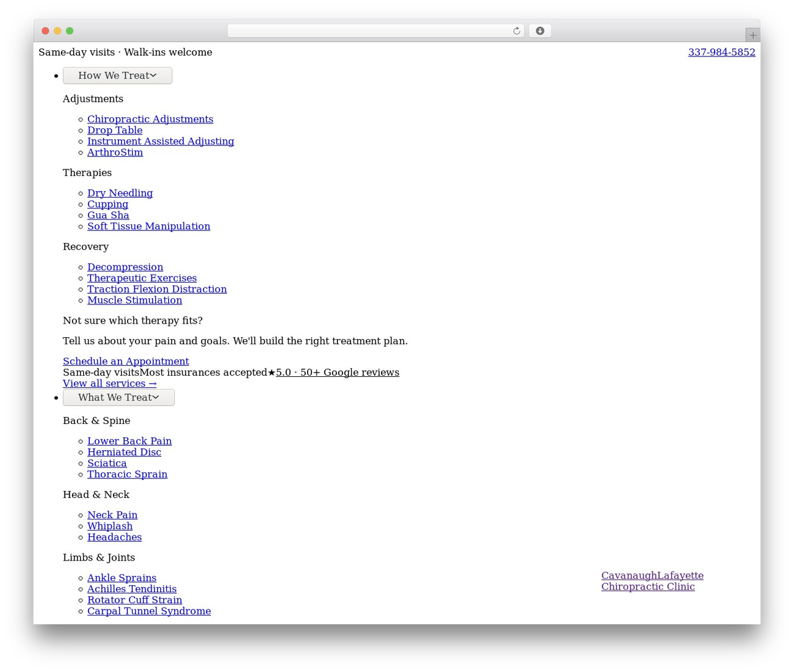
Task: Open the Rotator Cuff Strain link
Action: tap(135, 601)
